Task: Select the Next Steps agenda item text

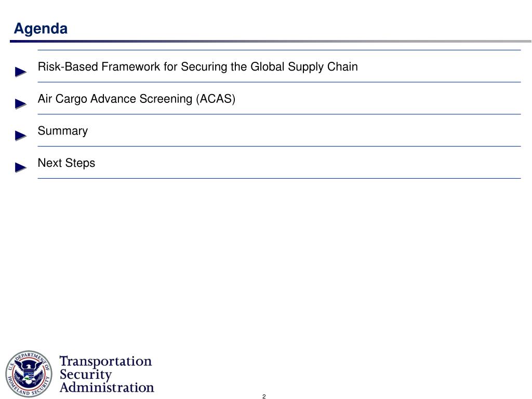Action: click(66, 163)
